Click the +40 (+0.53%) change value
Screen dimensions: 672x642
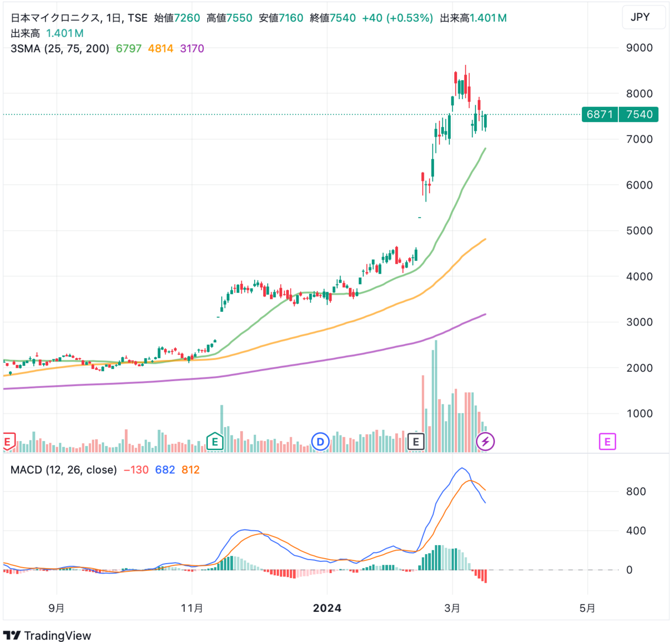[398, 18]
